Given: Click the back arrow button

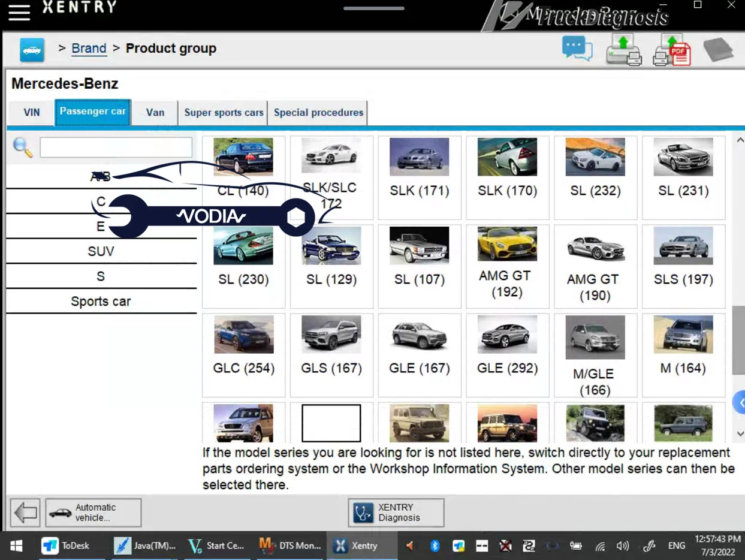Looking at the screenshot, I should point(25,513).
